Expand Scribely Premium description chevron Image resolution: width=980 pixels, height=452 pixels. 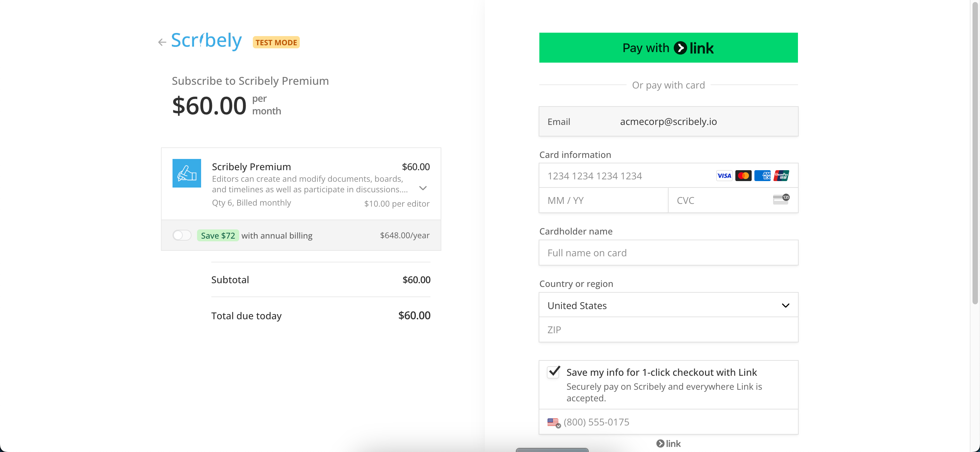click(x=423, y=188)
